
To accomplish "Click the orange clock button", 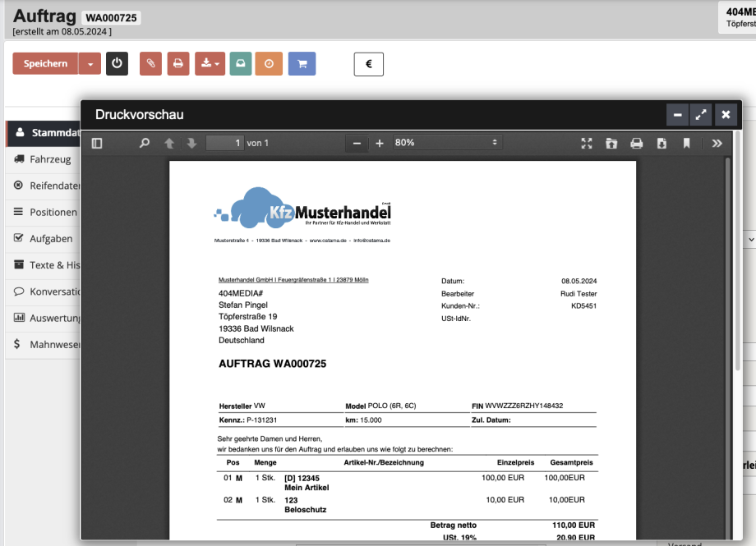I will (x=269, y=64).
